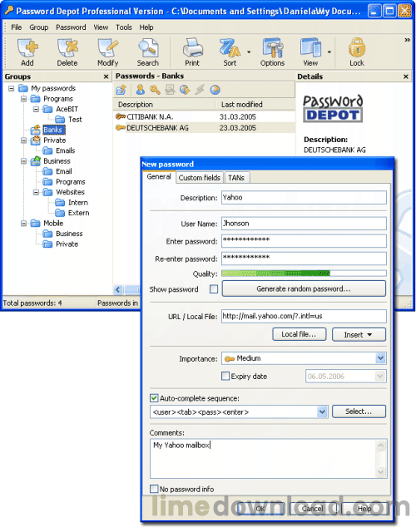Click the last globe icon in Passwords toolbar
The width and height of the screenshot is (416, 532).
(215, 90)
